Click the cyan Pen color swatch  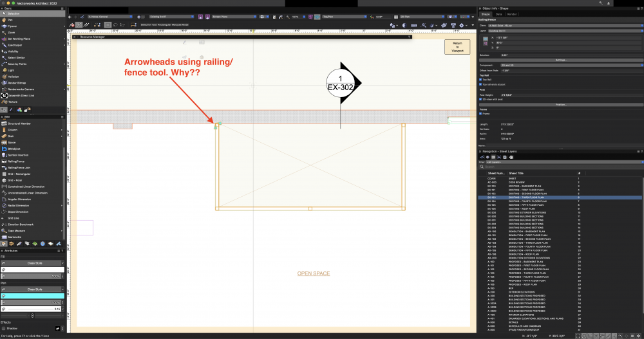32,295
